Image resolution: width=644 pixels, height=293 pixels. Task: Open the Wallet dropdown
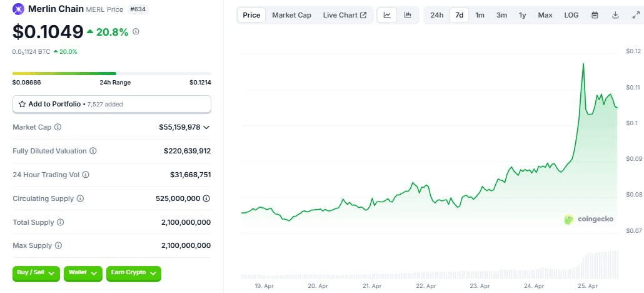point(83,273)
